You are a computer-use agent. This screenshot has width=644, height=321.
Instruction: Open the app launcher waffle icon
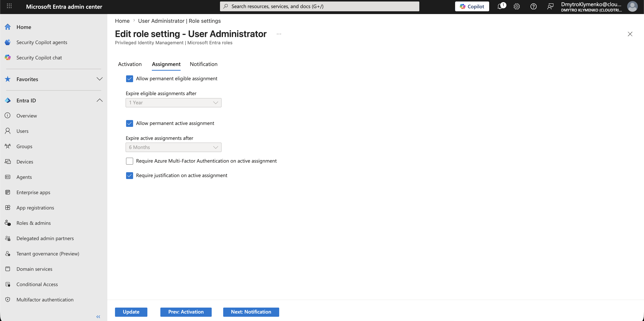9,6
